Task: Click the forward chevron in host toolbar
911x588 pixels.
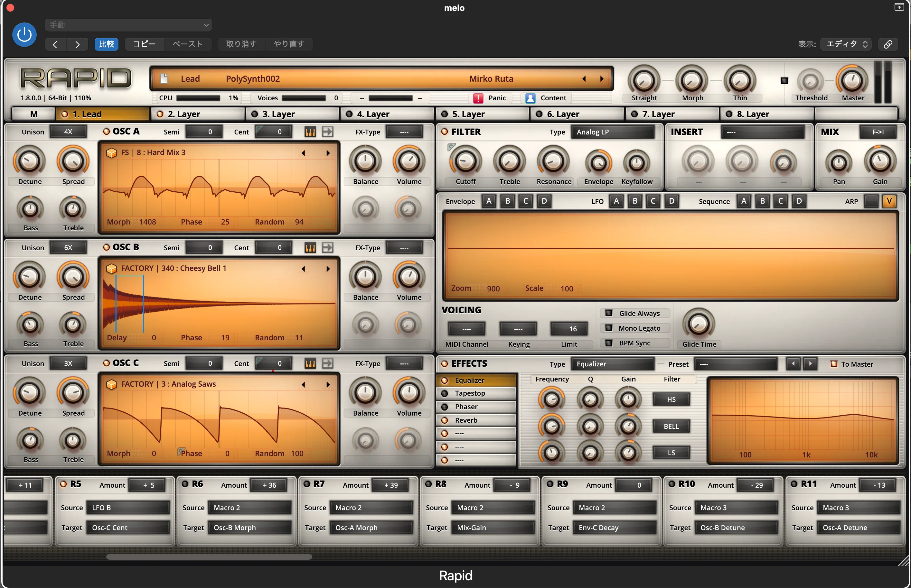Action: tap(78, 44)
